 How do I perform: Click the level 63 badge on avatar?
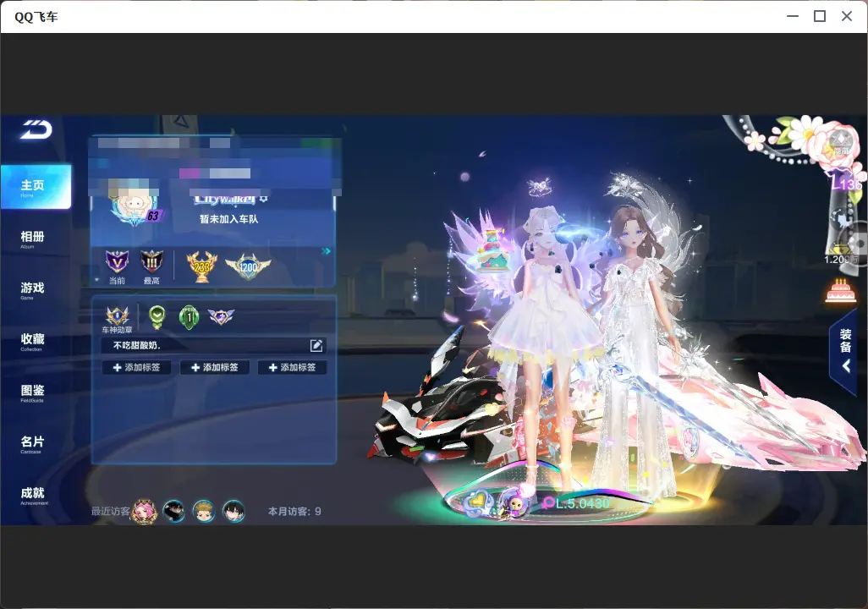click(153, 216)
